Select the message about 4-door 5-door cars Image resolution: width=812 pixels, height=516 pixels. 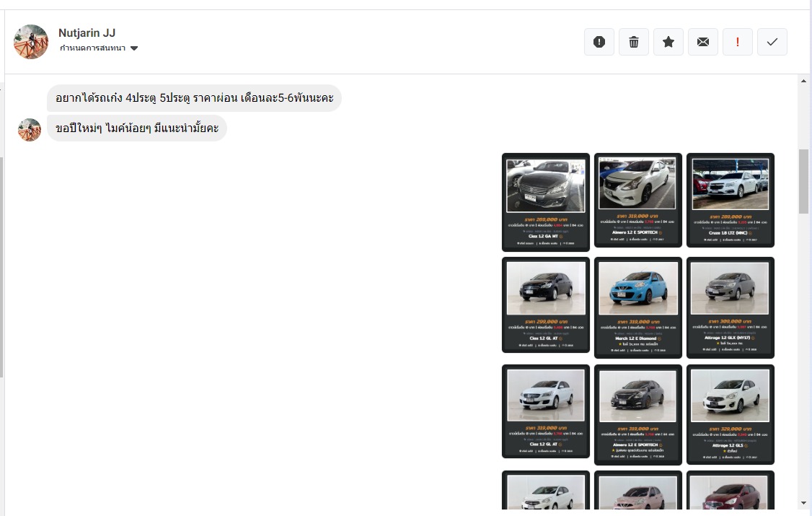(x=194, y=98)
